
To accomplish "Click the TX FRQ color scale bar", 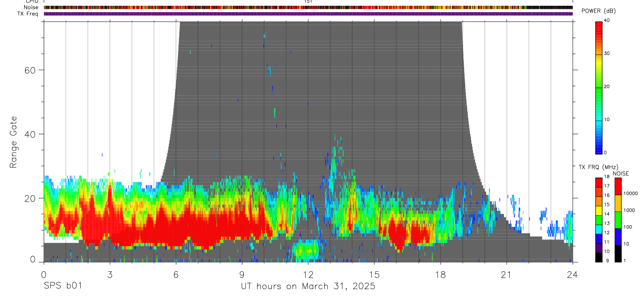I will [599, 219].
